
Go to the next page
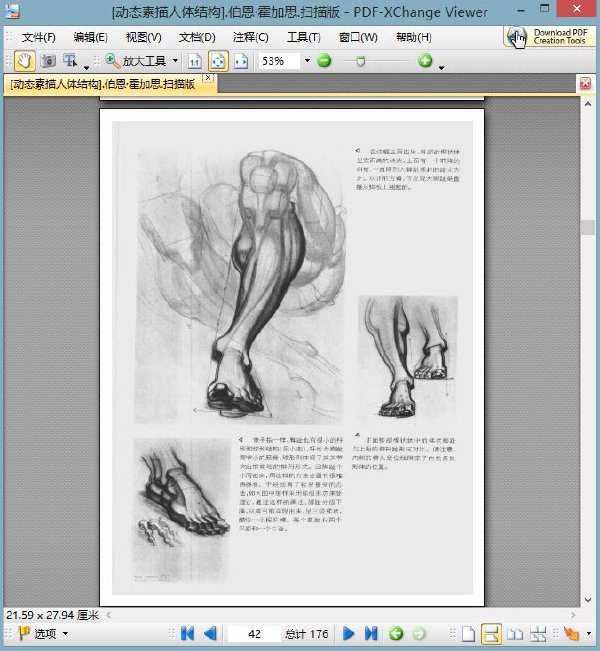coord(348,634)
